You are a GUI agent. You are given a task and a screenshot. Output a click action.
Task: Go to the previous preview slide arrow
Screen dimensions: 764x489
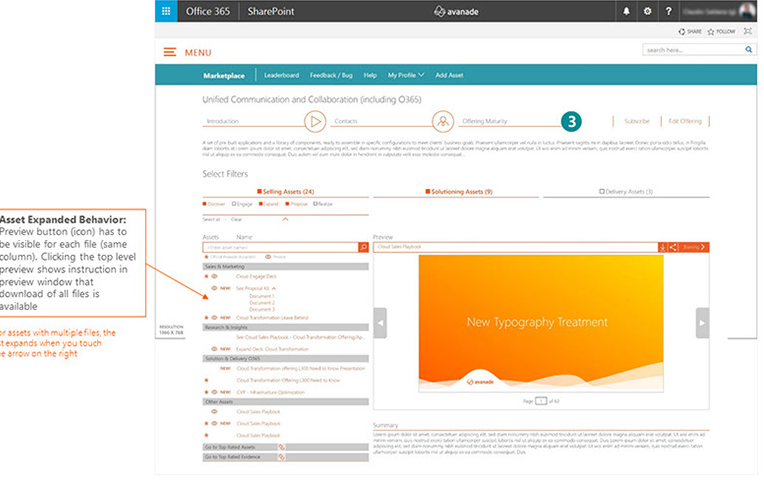coord(380,323)
